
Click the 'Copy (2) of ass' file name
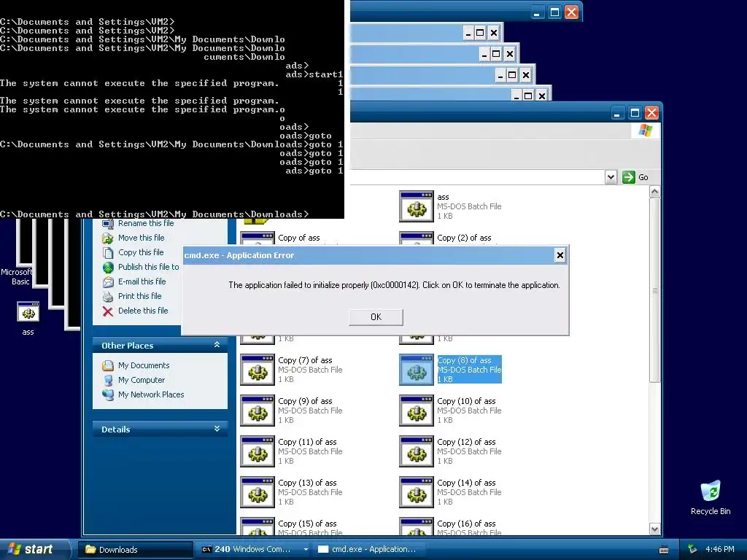464,238
